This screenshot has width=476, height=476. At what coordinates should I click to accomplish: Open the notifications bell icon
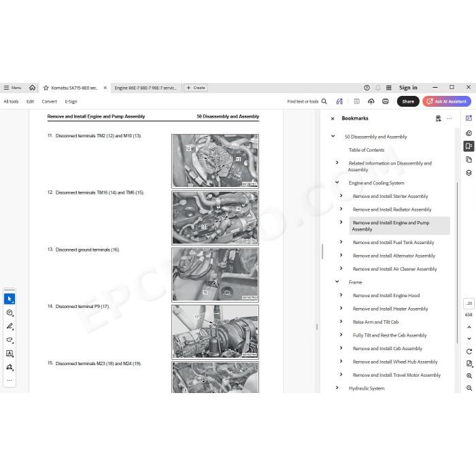point(378,88)
